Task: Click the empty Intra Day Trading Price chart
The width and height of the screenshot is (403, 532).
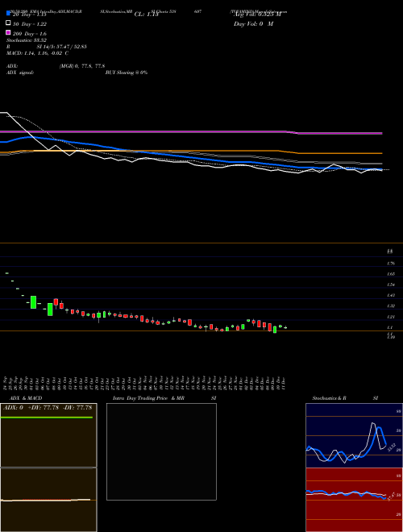Action: (x=161, y=451)
